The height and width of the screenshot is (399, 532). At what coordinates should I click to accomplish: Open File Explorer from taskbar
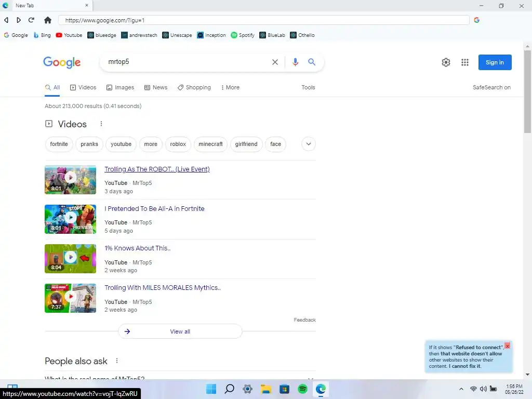[266, 389]
